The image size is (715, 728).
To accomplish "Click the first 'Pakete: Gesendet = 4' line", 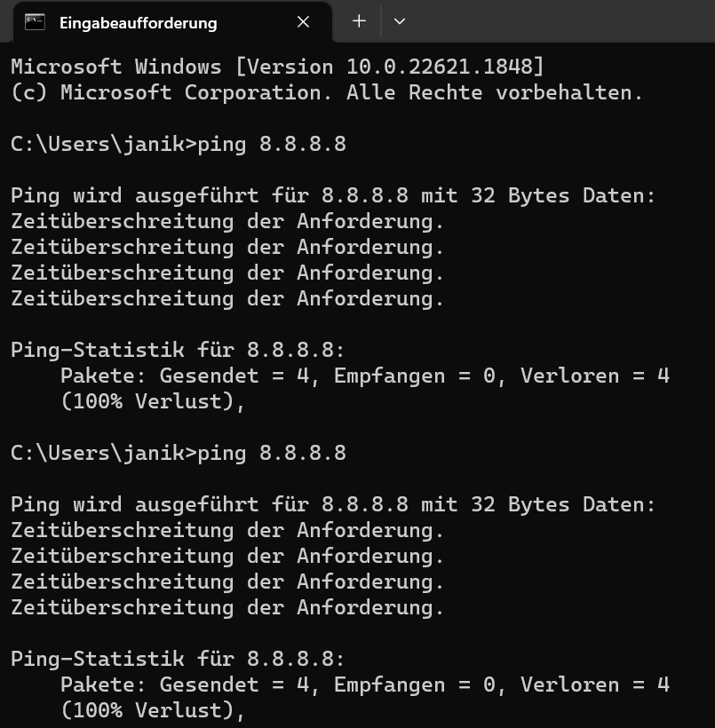I will (365, 376).
